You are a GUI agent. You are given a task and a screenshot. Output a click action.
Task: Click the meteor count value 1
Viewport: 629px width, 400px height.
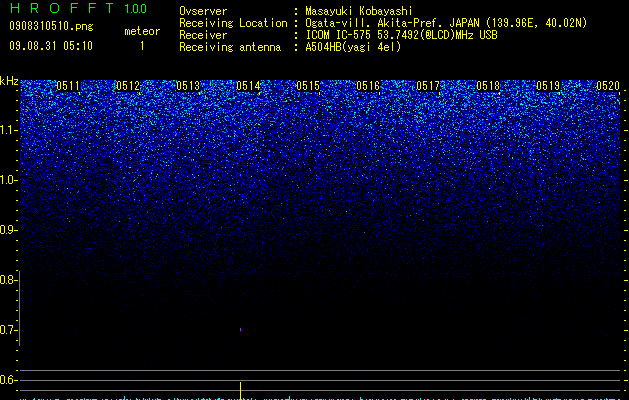point(142,46)
